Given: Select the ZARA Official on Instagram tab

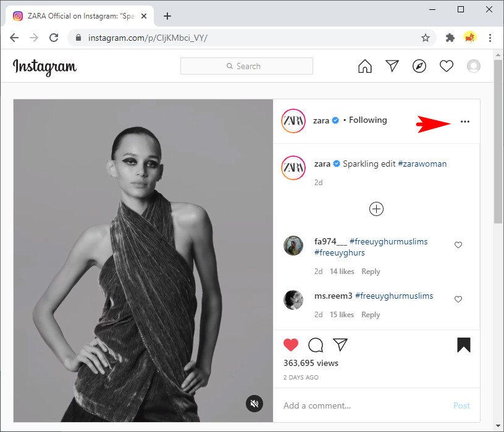Looking at the screenshot, I should point(80,16).
